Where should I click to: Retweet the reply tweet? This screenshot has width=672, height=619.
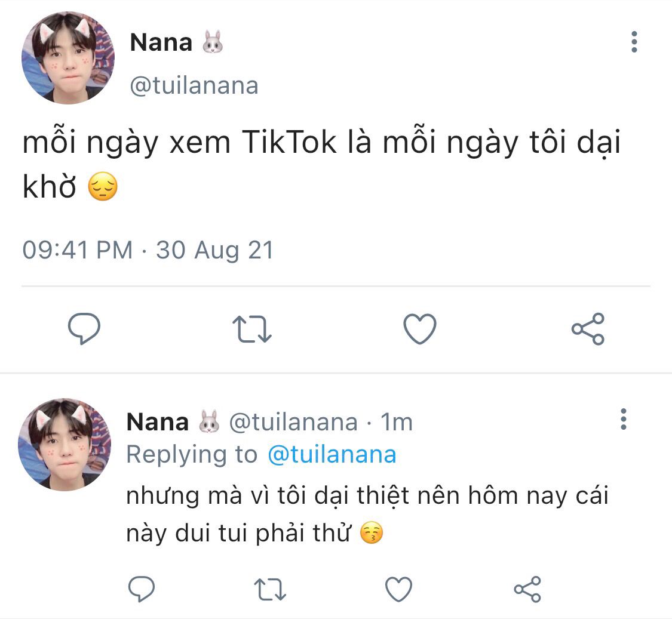coord(270,589)
